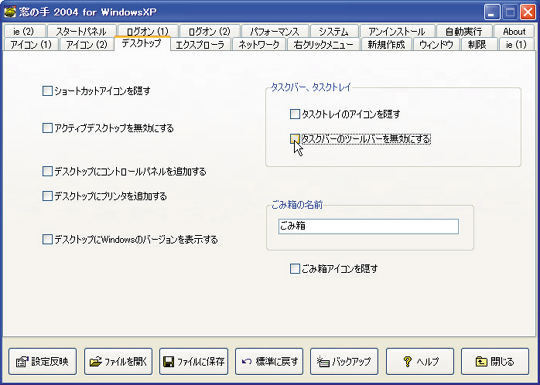Open the システム tab
The width and height of the screenshot is (540, 385).
pyautogui.click(x=334, y=32)
